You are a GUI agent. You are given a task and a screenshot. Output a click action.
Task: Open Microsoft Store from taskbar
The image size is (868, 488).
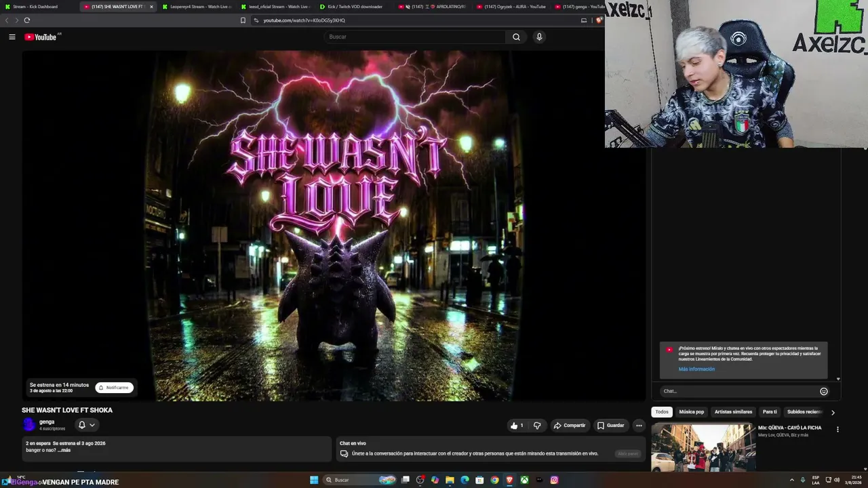[479, 480]
